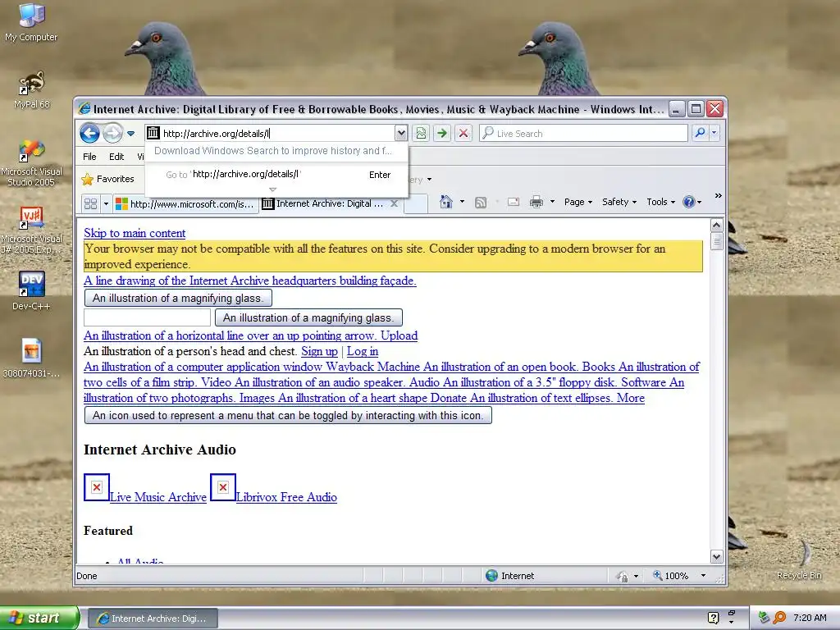Select the Recycle Bin icon
This screenshot has width=840, height=630.
point(799,559)
